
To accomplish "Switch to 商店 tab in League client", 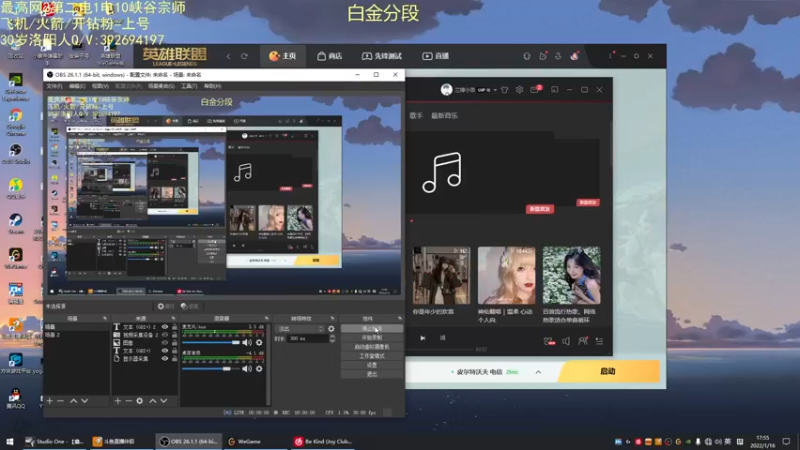I will coord(330,56).
